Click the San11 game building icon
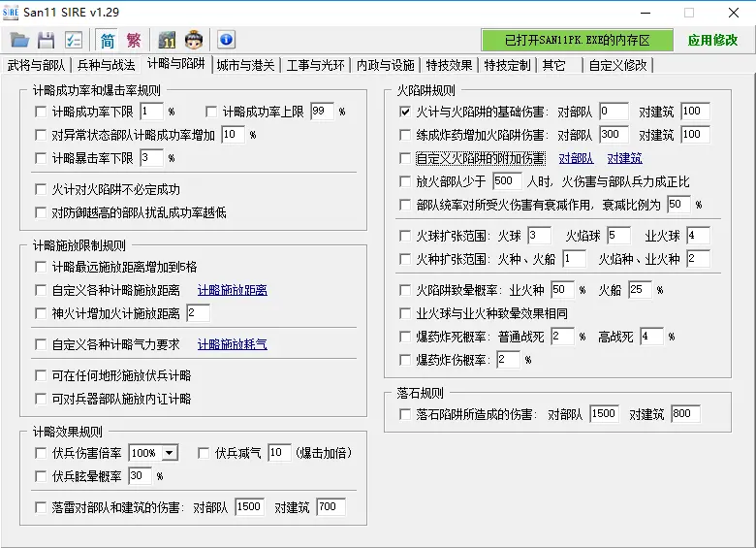 [x=167, y=40]
